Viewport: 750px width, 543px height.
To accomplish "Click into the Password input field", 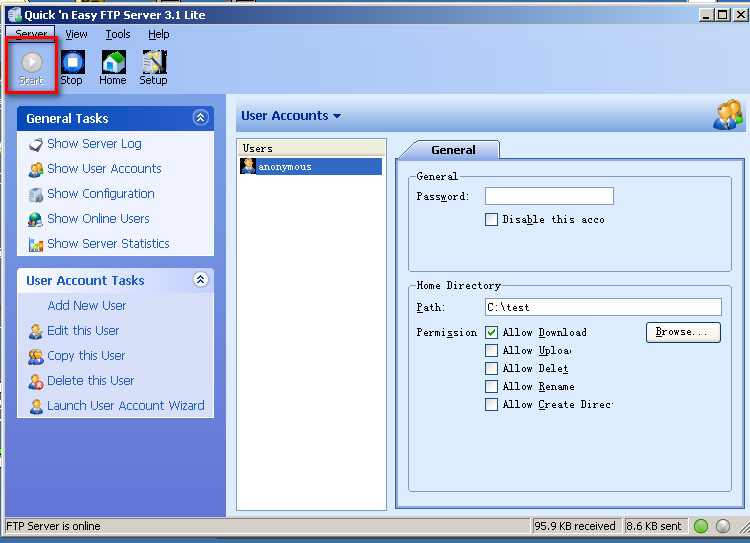I will pyautogui.click(x=549, y=196).
